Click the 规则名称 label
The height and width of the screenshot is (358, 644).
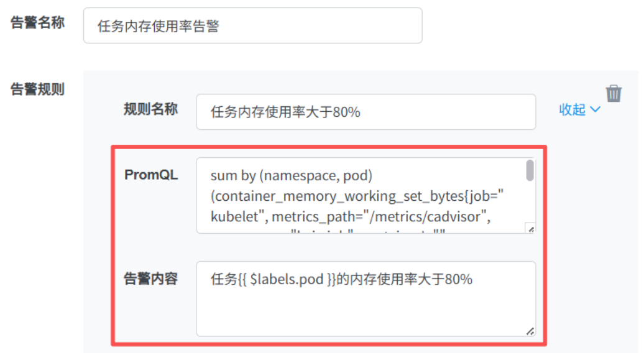point(150,109)
